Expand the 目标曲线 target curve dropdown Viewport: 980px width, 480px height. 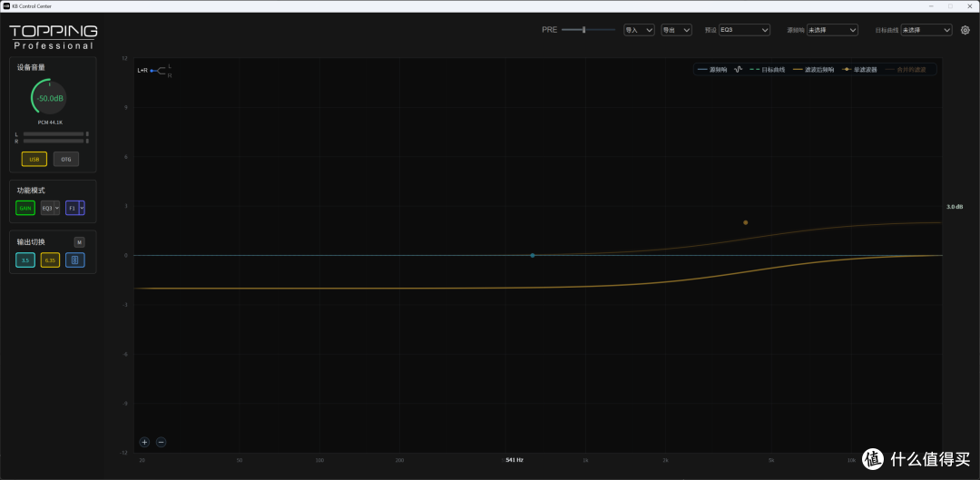pyautogui.click(x=926, y=30)
